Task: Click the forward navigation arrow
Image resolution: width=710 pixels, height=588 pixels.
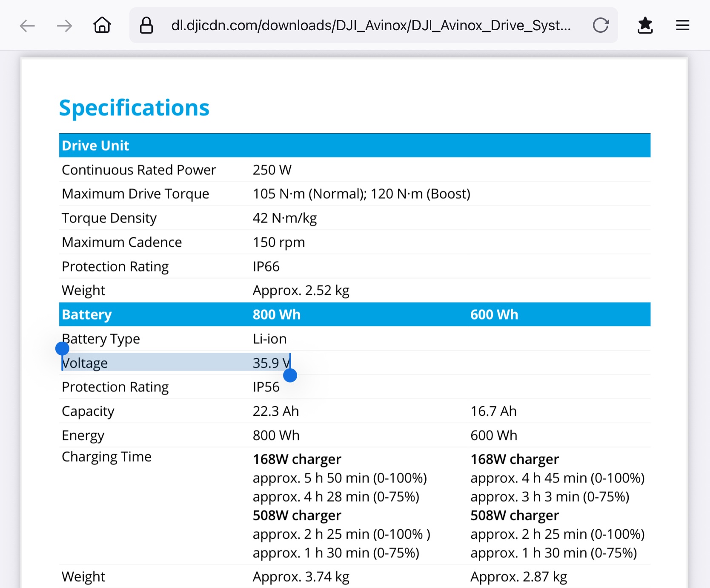Action: coord(64,26)
